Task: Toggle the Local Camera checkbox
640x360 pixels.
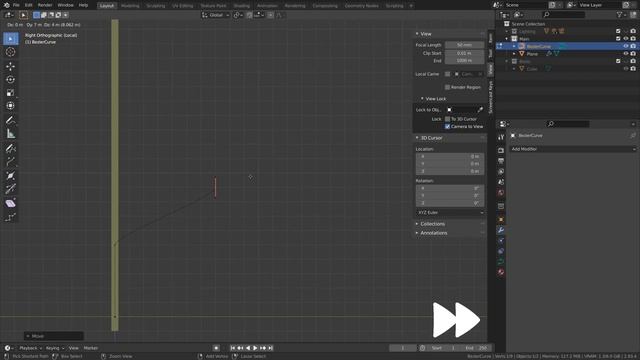Action: pos(447,74)
